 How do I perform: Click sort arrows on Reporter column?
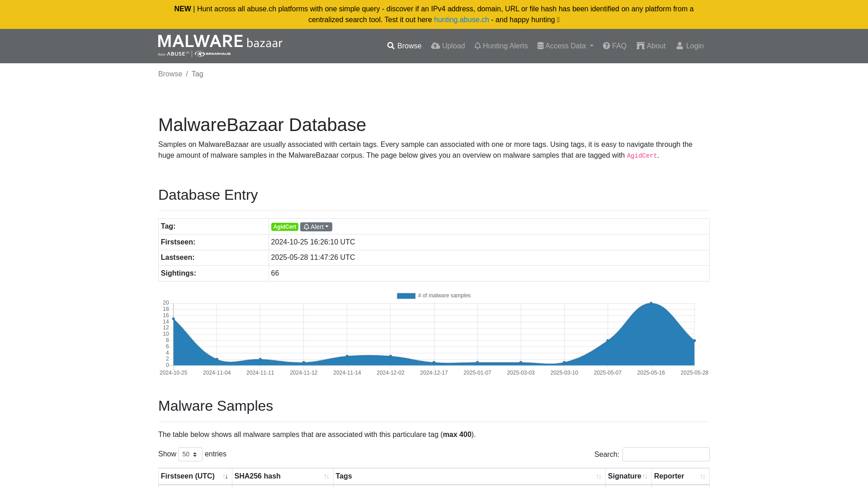[x=703, y=477]
